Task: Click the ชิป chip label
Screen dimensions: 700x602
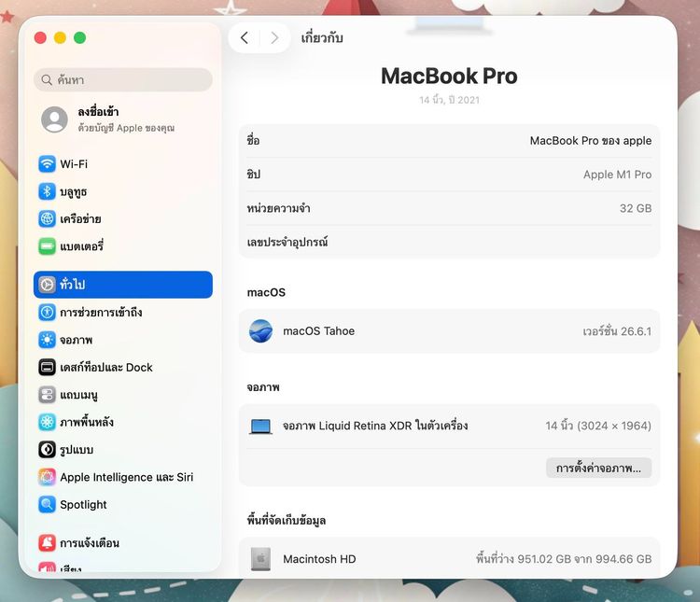Action: click(x=254, y=175)
